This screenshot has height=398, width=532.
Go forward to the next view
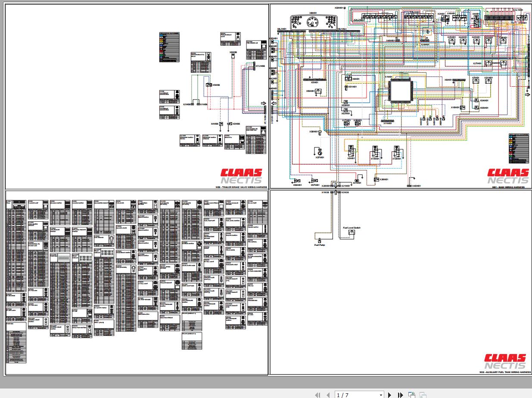coord(423,395)
